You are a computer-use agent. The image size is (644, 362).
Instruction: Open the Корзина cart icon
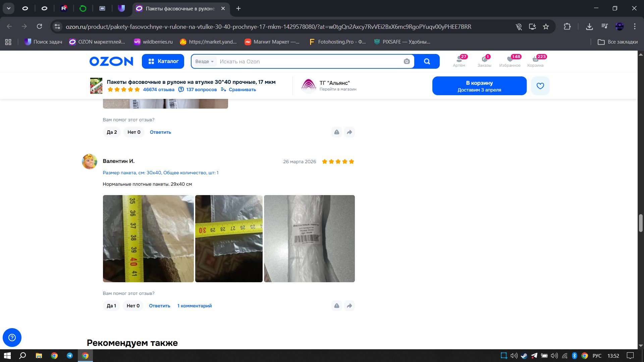535,61
